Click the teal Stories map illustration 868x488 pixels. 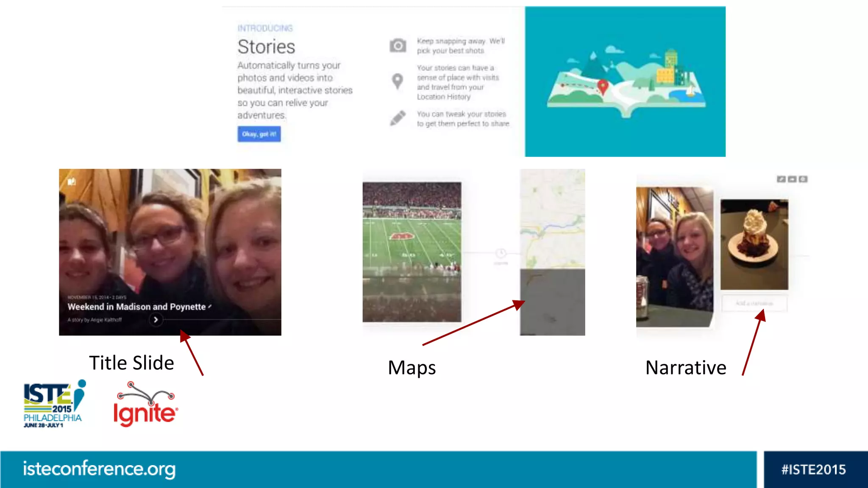pyautogui.click(x=625, y=81)
